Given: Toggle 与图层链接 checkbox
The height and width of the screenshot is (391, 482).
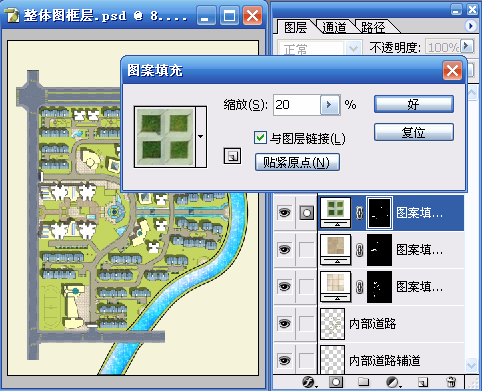Looking at the screenshot, I should [260, 138].
